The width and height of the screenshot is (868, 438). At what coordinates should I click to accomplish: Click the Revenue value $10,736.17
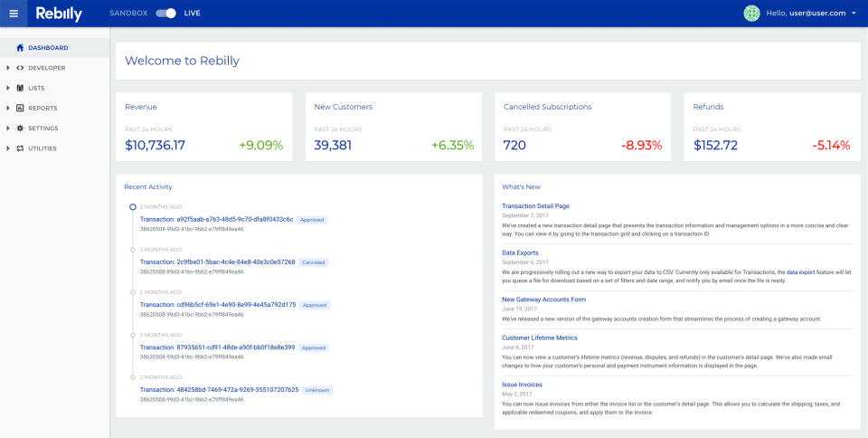[x=155, y=146]
